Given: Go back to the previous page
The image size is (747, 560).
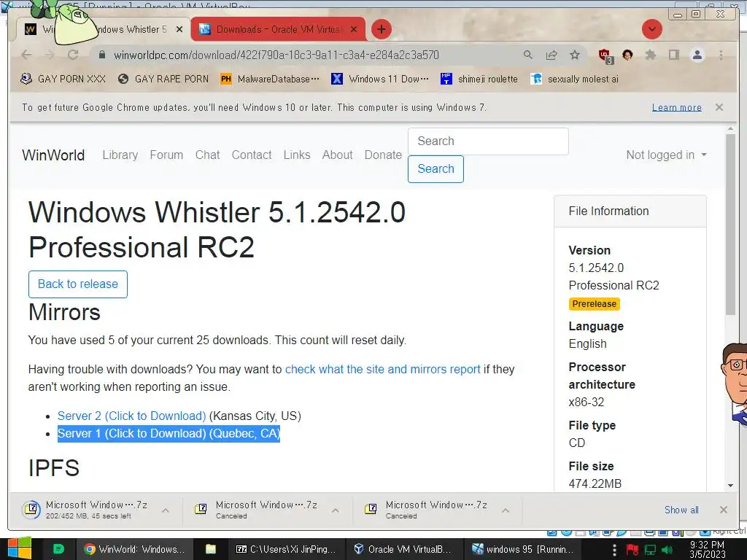Looking at the screenshot, I should click(x=27, y=55).
